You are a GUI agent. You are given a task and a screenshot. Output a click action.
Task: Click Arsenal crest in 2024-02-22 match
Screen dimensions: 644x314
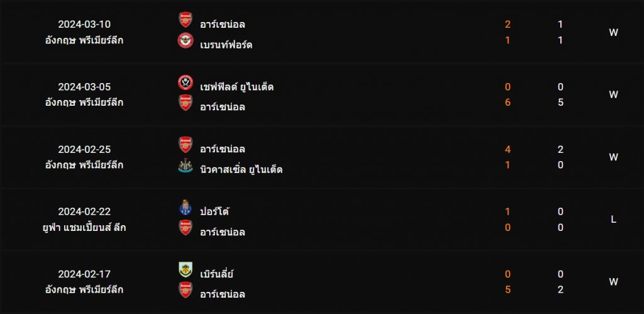186,228
